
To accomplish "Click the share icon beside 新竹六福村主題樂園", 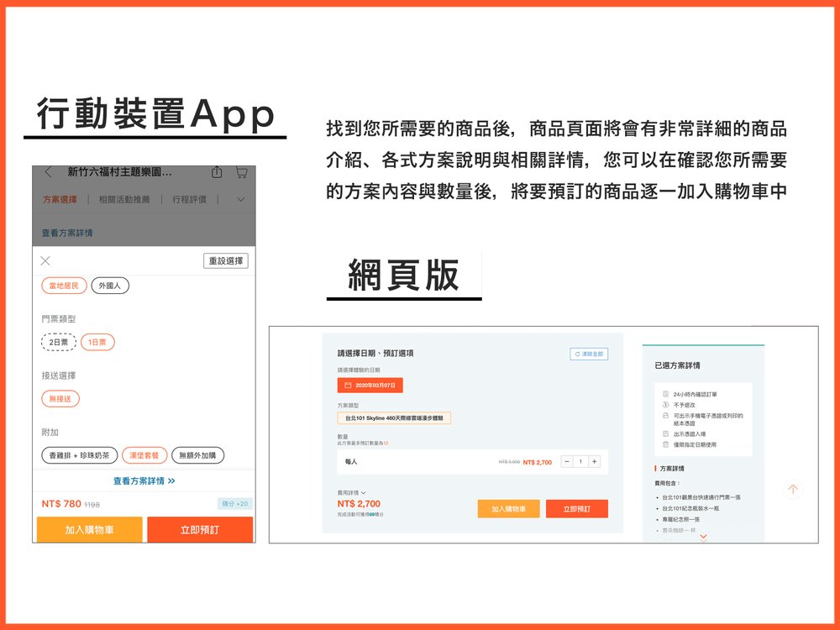I will point(217,172).
